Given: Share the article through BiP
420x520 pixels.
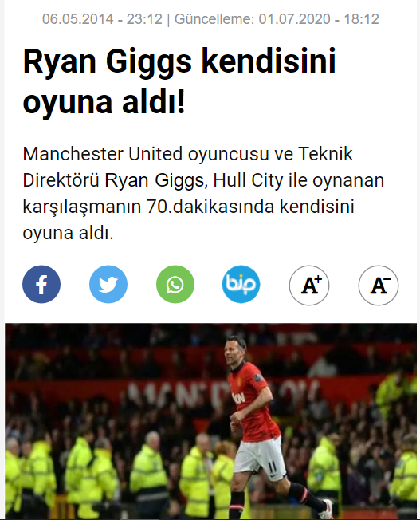Looking at the screenshot, I should [x=241, y=284].
